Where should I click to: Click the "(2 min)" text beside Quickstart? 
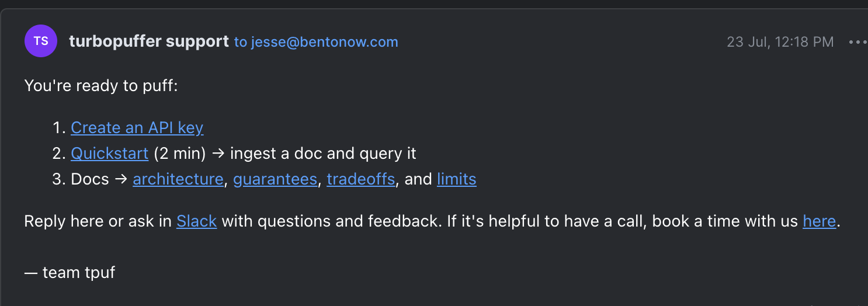[x=180, y=153]
